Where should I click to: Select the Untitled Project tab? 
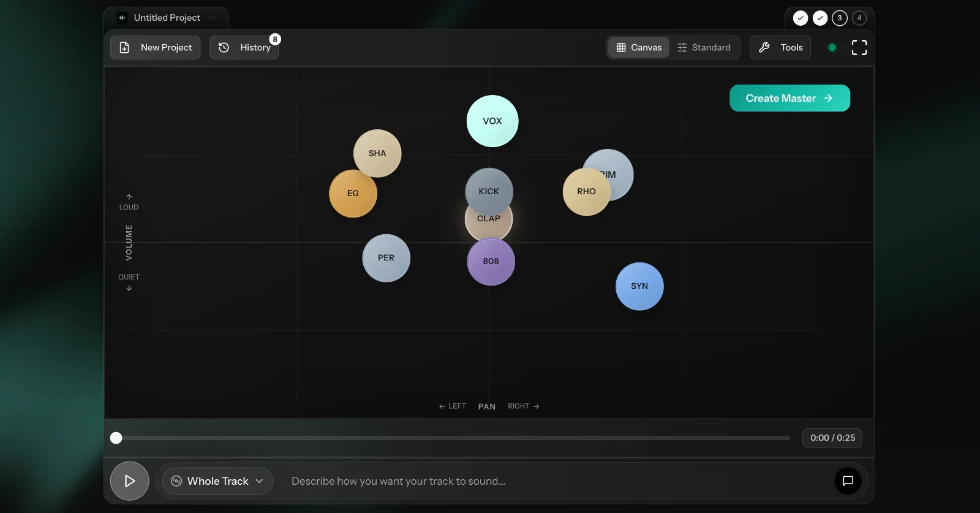click(167, 18)
